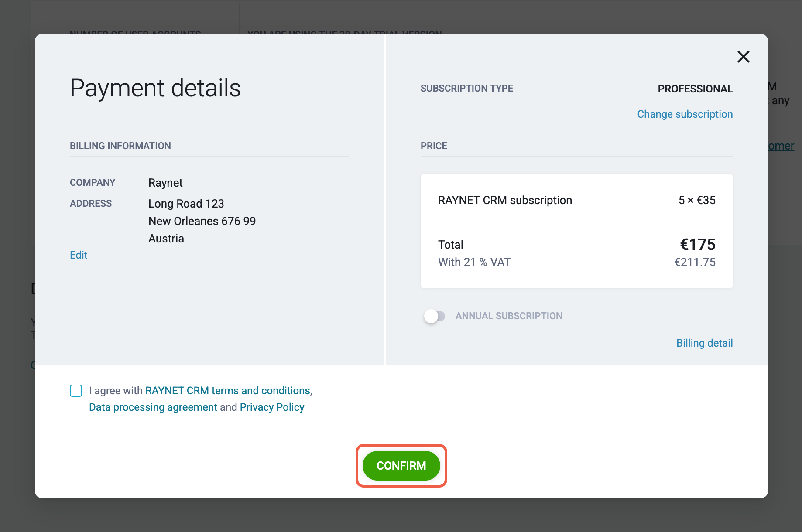The width and height of the screenshot is (802, 532).
Task: Open the Privacy Policy link
Action: (x=272, y=407)
